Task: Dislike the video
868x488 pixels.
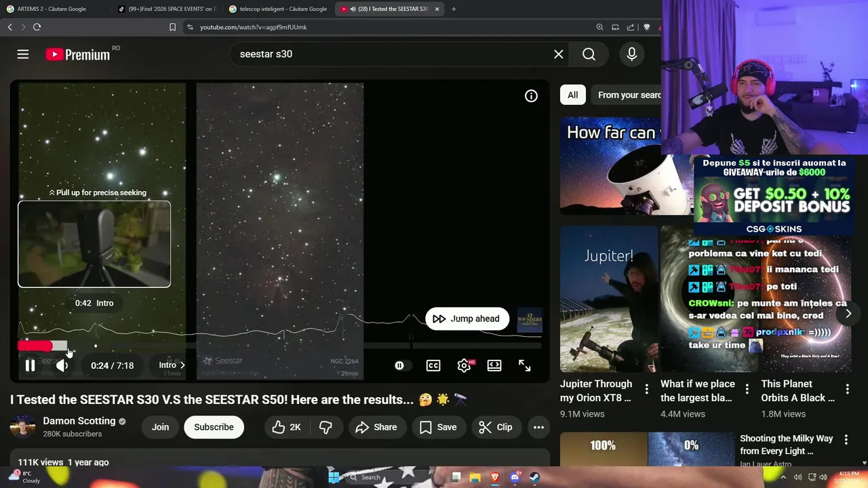Action: click(x=325, y=427)
